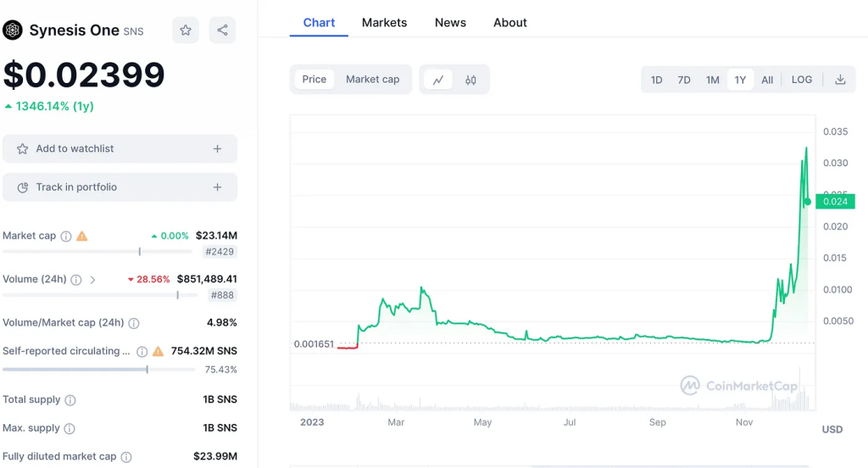Open Total supply info icon
The width and height of the screenshot is (868, 468).
[70, 400]
